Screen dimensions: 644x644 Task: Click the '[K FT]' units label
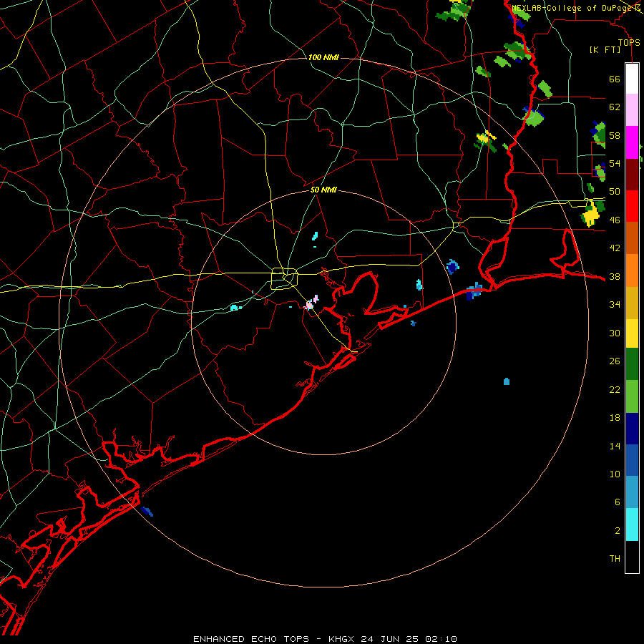pyautogui.click(x=605, y=49)
